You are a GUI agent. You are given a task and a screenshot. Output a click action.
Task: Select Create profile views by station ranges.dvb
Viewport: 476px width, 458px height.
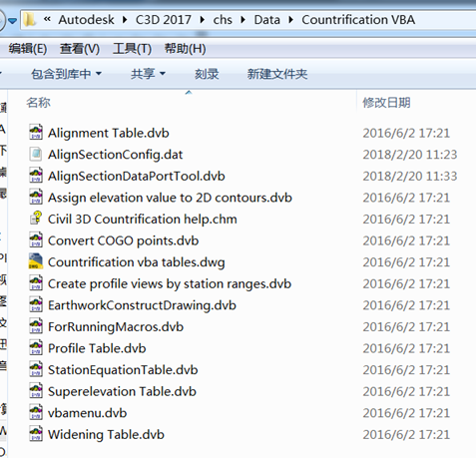click(x=170, y=283)
